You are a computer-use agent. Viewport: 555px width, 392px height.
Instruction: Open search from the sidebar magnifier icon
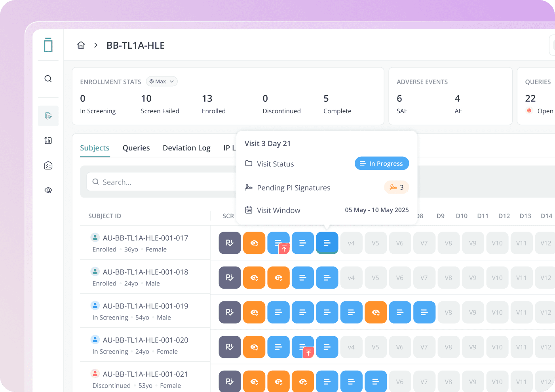point(48,79)
